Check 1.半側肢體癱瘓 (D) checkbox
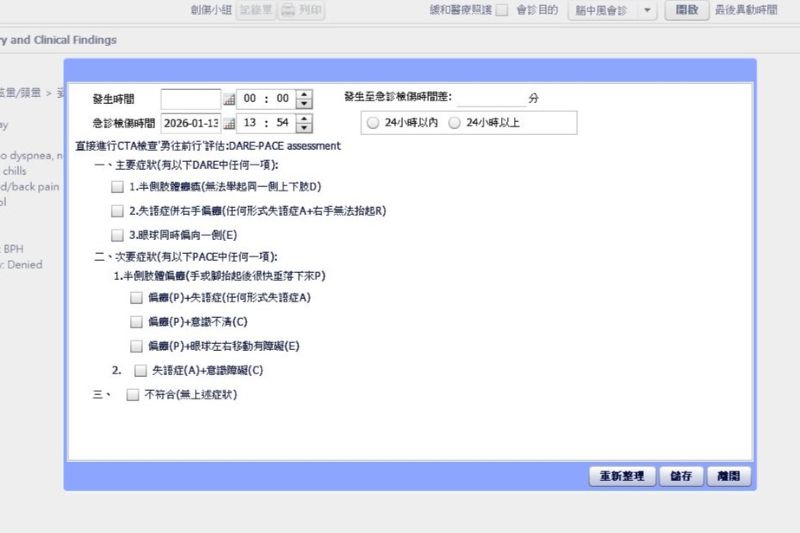This screenshot has height=533, width=800. tap(117, 187)
